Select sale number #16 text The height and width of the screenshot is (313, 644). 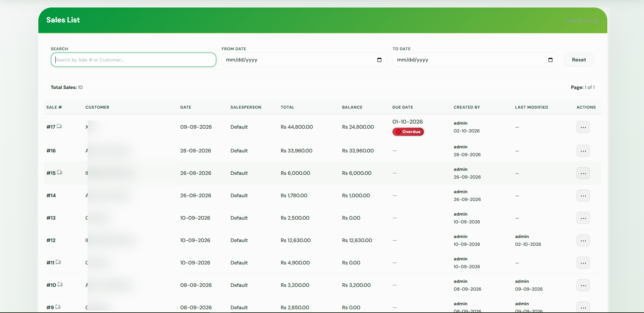click(x=51, y=151)
